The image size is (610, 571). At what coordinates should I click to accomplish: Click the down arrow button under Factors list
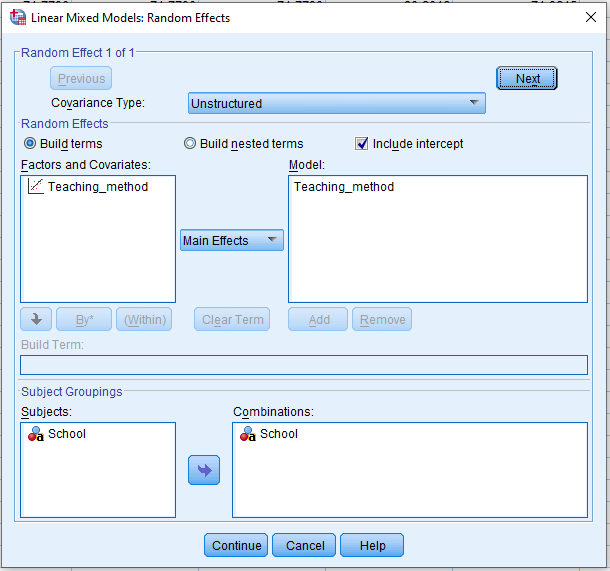(35, 320)
